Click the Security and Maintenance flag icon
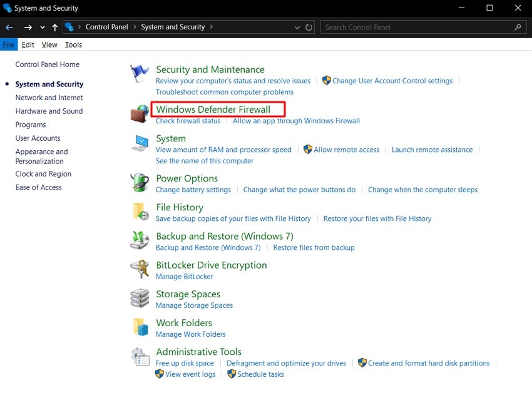The width and height of the screenshot is (532, 410). click(x=140, y=73)
